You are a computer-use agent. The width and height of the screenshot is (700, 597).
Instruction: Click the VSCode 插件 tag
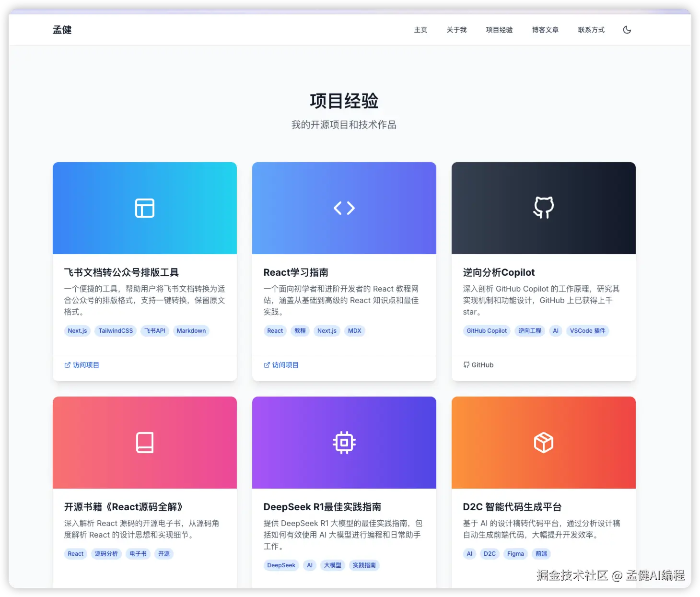588,331
